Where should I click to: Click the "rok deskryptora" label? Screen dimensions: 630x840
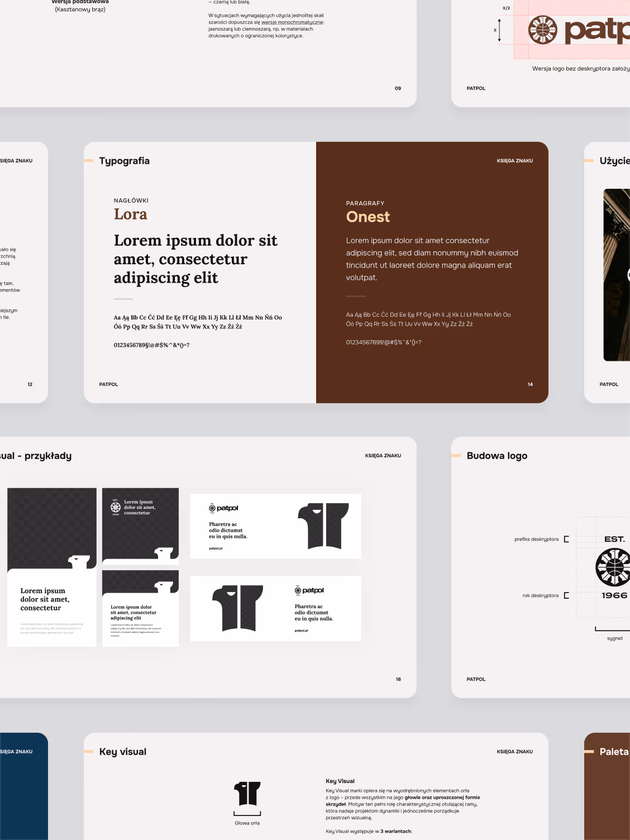[x=541, y=595]
